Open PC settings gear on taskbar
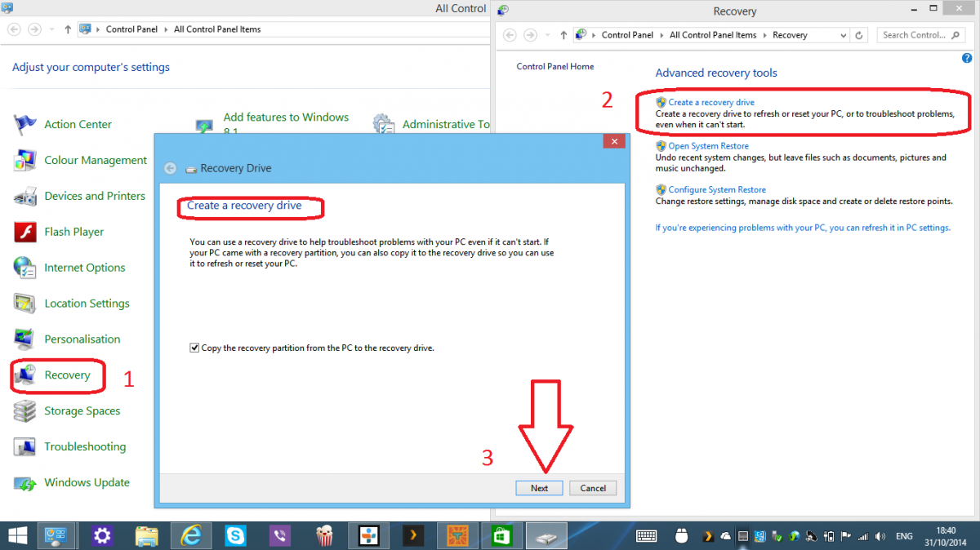980x550 pixels. (102, 535)
